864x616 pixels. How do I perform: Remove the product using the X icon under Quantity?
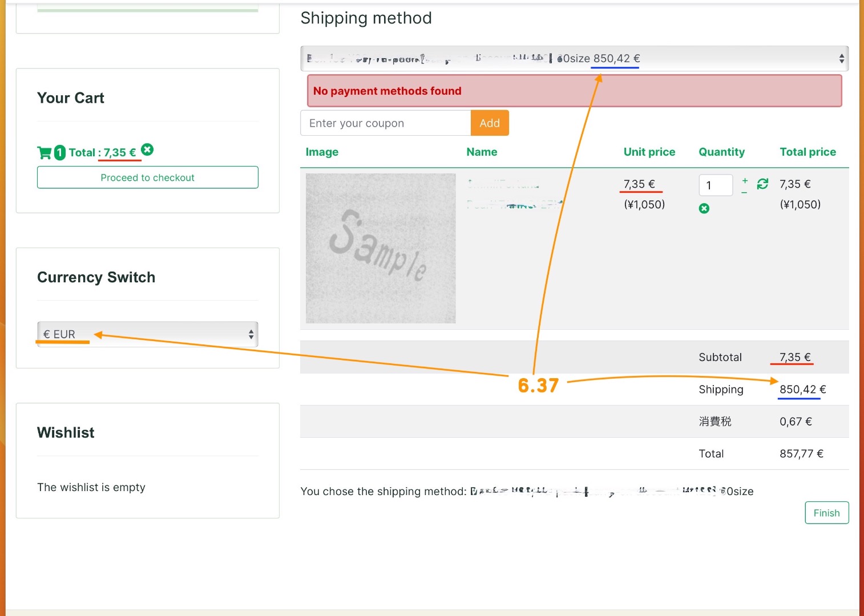click(704, 209)
